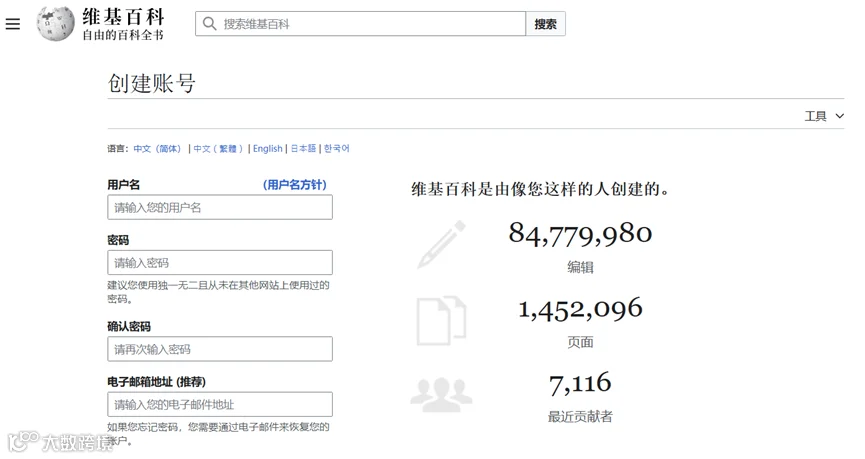Image resolution: width=865 pixels, height=459 pixels.
Task: Click the Wikipedia globe logo
Action: [55, 23]
